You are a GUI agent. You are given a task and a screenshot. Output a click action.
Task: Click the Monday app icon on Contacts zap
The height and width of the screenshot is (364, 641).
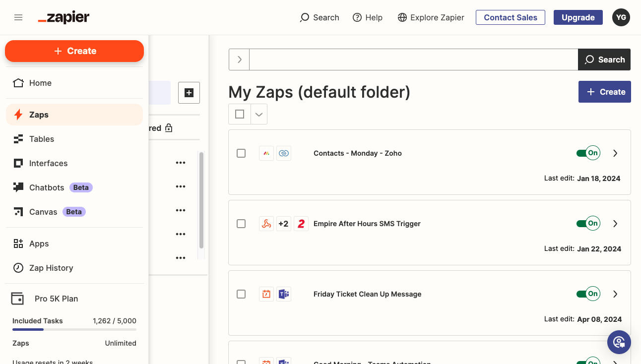click(266, 153)
